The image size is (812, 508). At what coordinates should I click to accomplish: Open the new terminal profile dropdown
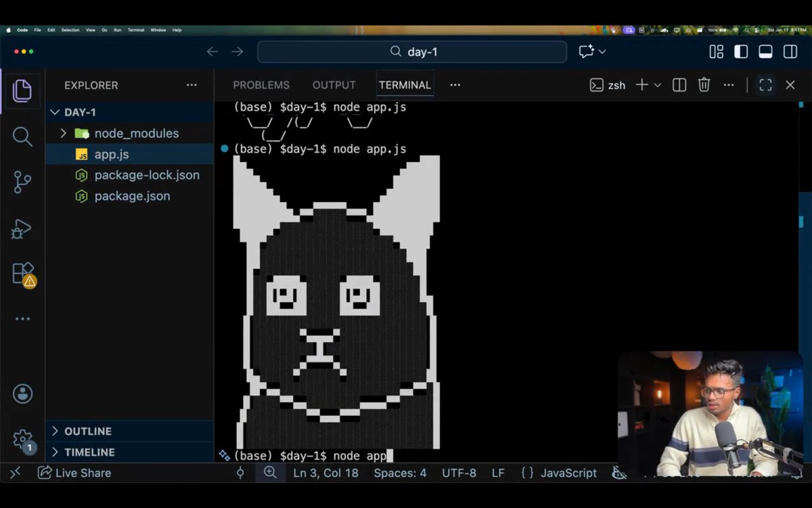pos(657,85)
